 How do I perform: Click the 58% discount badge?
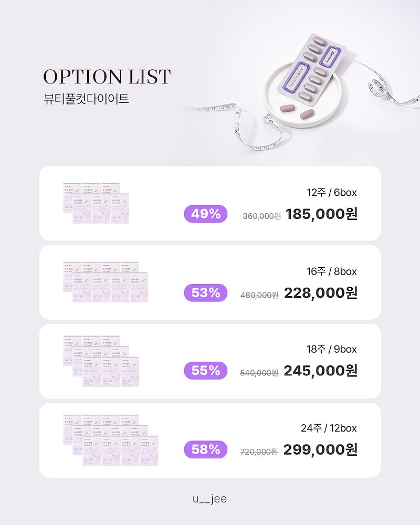click(206, 449)
